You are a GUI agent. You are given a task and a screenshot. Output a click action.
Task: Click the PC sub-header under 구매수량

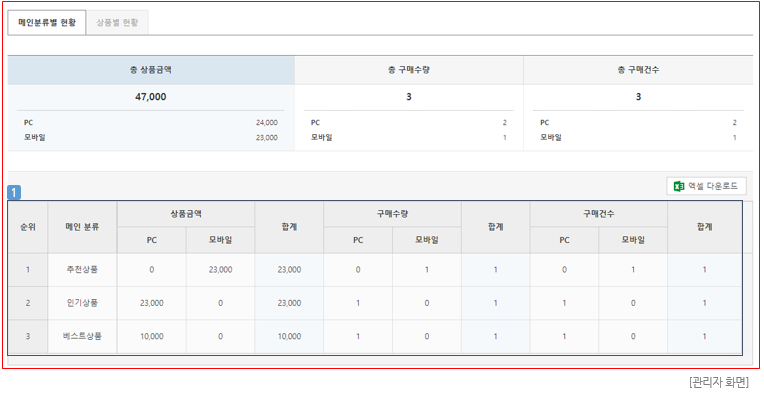(358, 240)
